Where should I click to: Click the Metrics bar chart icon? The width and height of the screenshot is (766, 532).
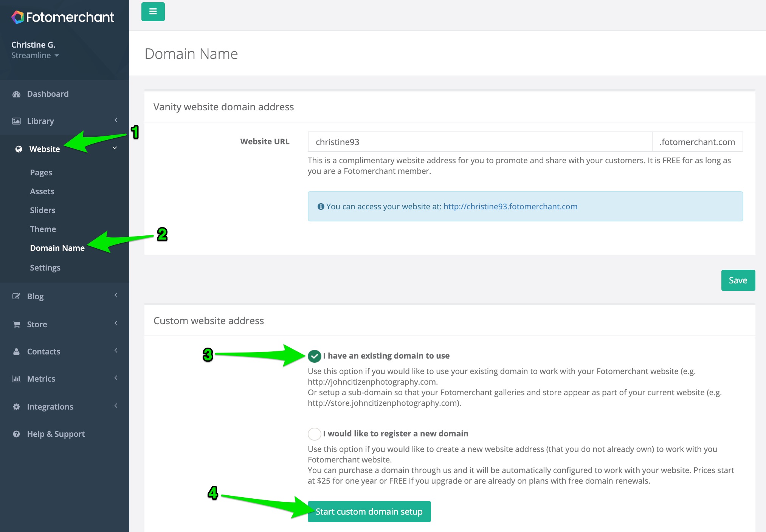16,379
